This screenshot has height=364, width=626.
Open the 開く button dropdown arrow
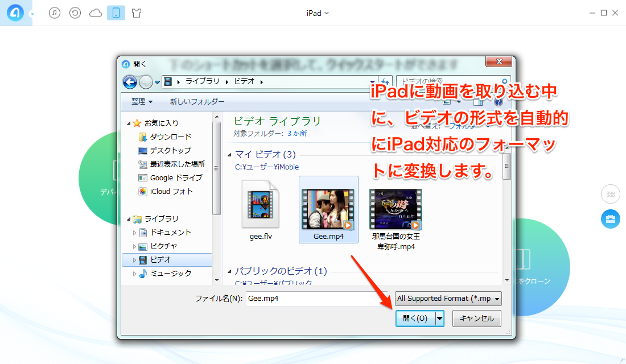[439, 318]
